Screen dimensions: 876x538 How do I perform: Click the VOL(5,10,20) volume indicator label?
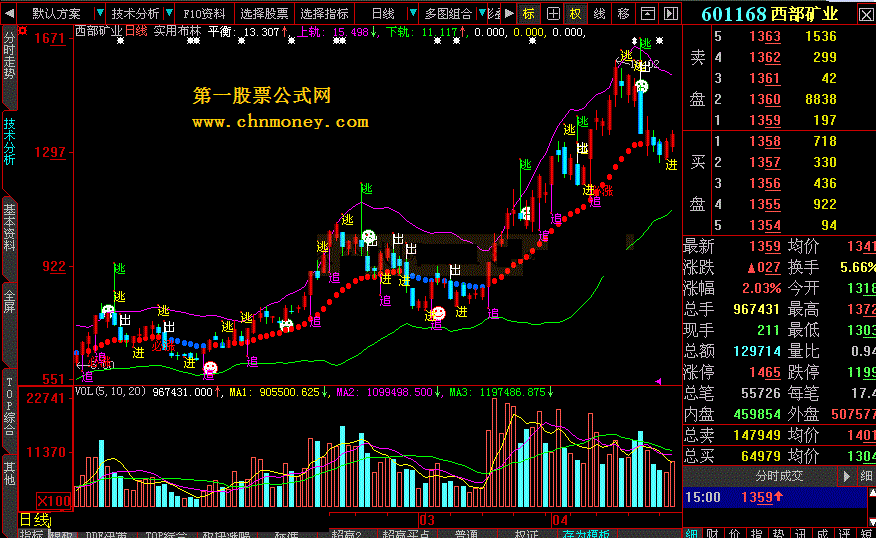(111, 392)
